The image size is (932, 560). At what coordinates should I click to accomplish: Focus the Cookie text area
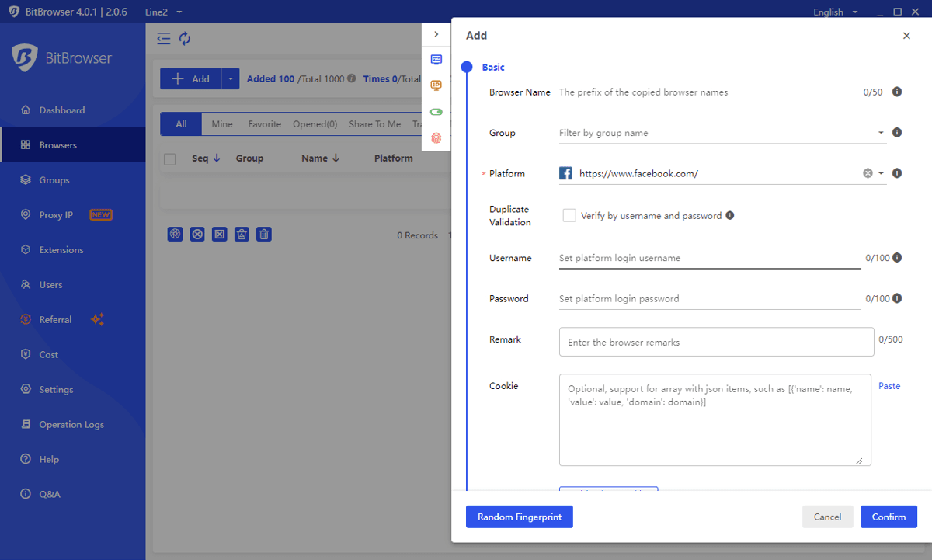715,419
